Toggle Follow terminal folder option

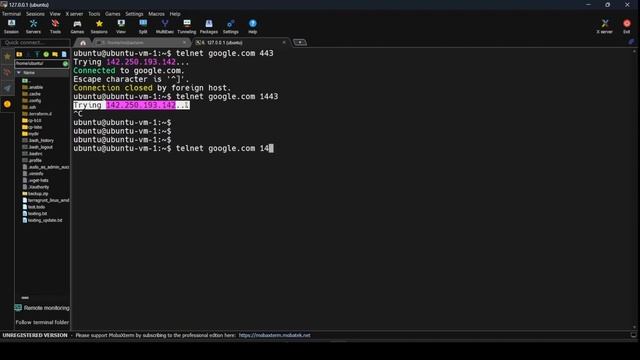[x=42, y=322]
